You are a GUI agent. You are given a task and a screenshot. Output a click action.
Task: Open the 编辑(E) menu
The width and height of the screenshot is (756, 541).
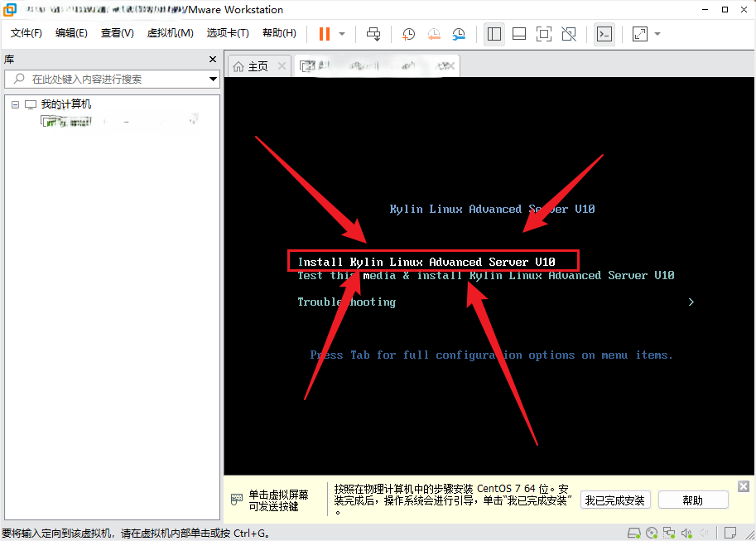(x=71, y=33)
